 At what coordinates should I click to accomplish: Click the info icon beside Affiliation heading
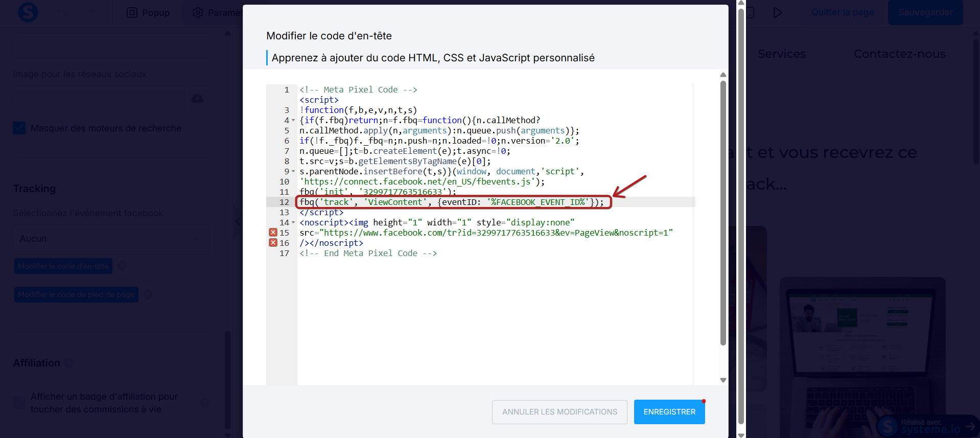tap(67, 363)
